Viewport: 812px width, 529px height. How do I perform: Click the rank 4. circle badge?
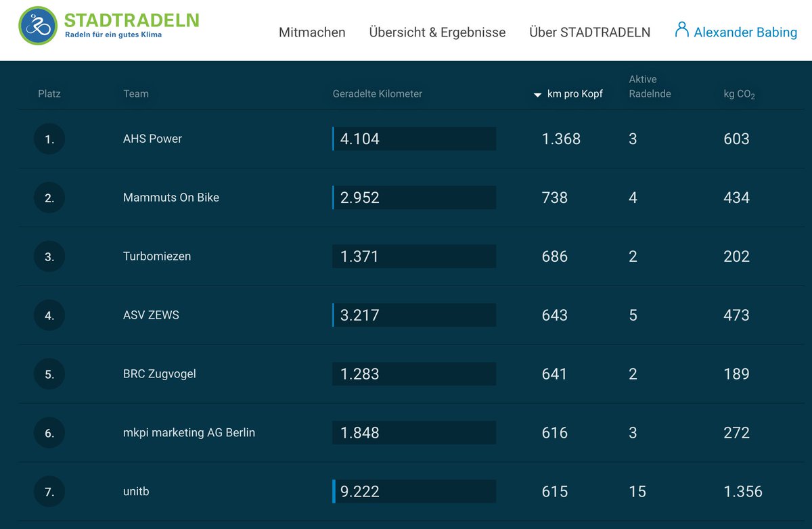click(x=49, y=316)
